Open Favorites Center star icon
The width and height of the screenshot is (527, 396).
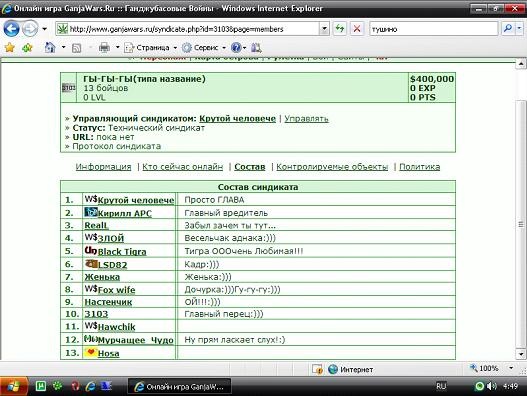tap(10, 48)
